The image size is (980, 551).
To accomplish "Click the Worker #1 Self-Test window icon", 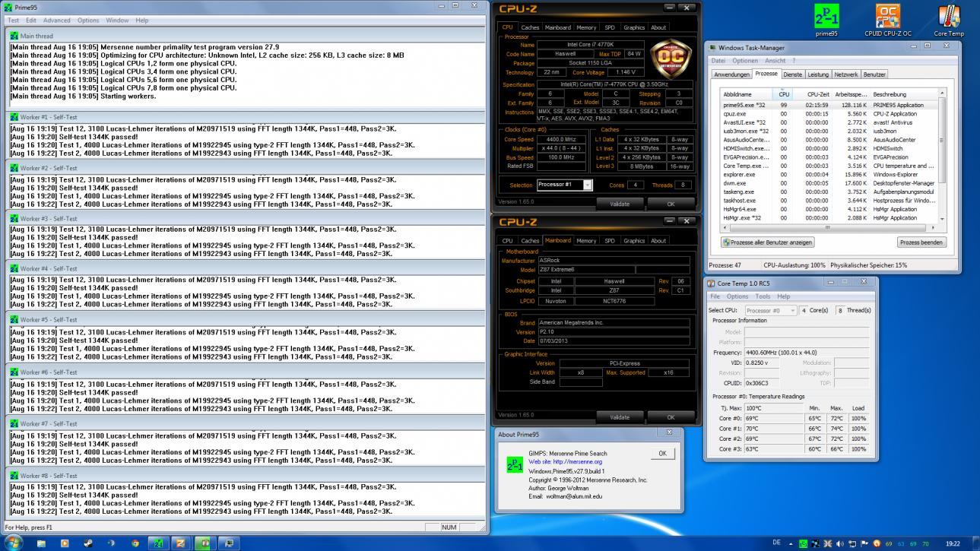I will [x=14, y=117].
